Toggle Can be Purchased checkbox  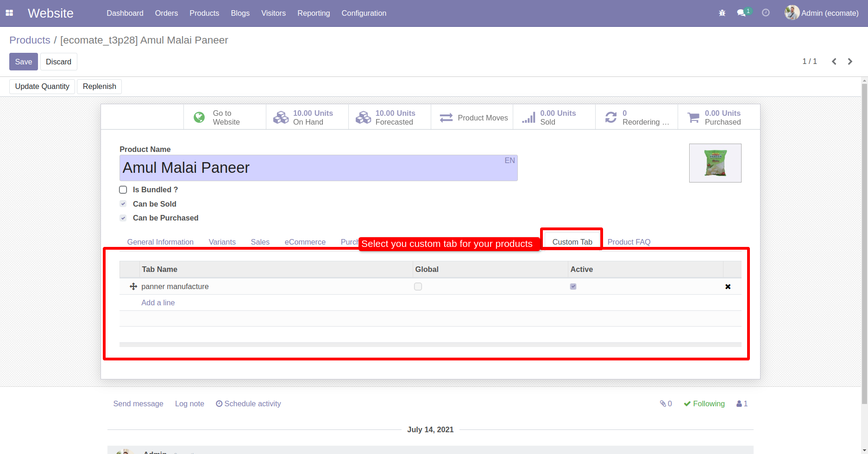click(x=123, y=218)
